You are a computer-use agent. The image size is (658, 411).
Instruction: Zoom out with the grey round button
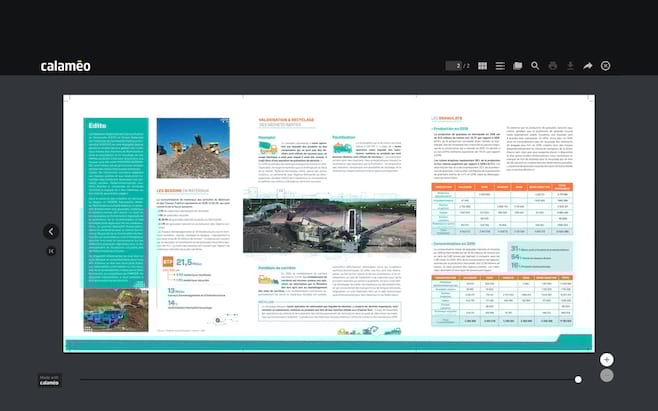[x=606, y=376]
